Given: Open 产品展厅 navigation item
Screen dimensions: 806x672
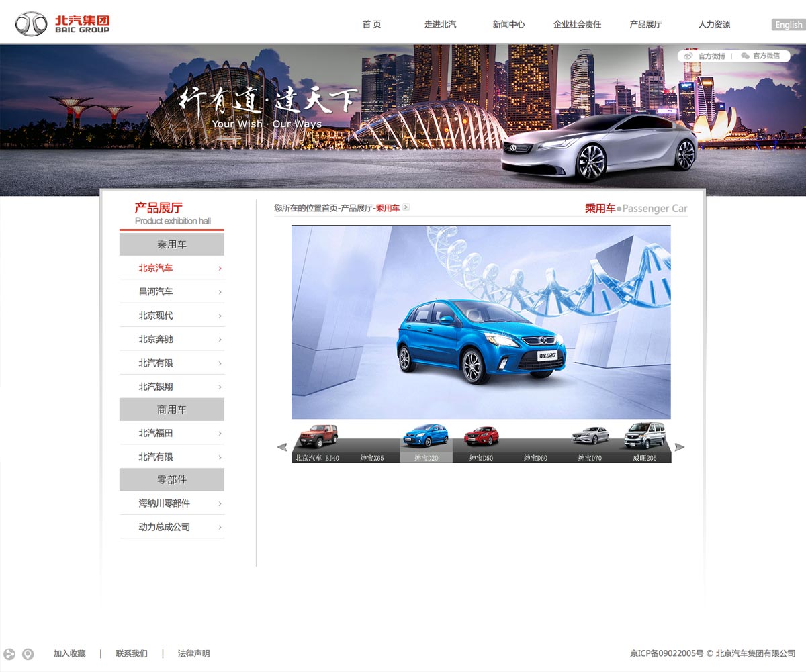Looking at the screenshot, I should tap(645, 24).
